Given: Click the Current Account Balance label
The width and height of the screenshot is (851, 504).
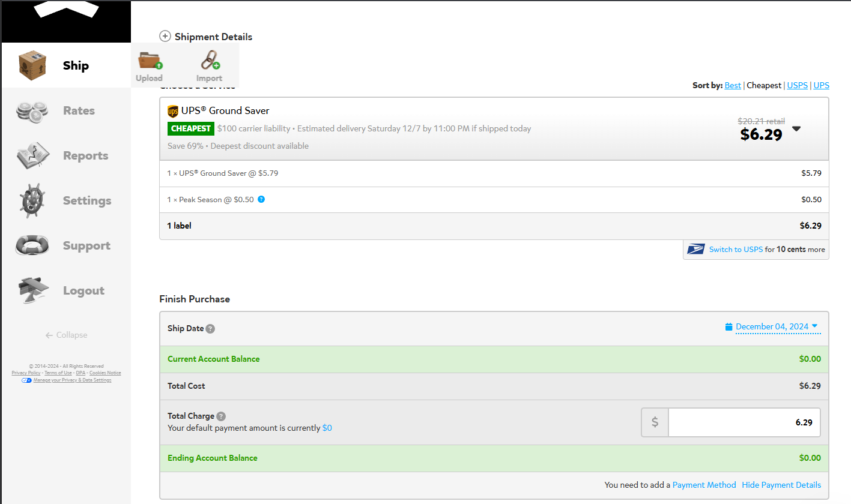Looking at the screenshot, I should coord(214,359).
